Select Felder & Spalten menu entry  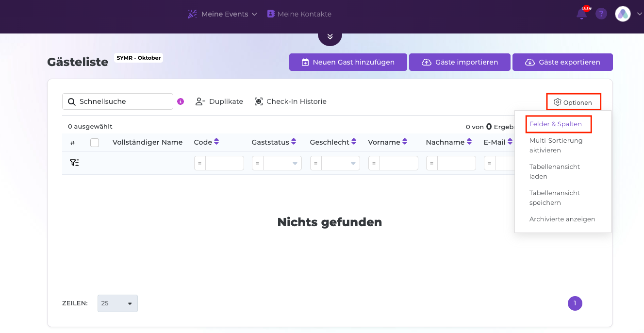[x=556, y=124]
